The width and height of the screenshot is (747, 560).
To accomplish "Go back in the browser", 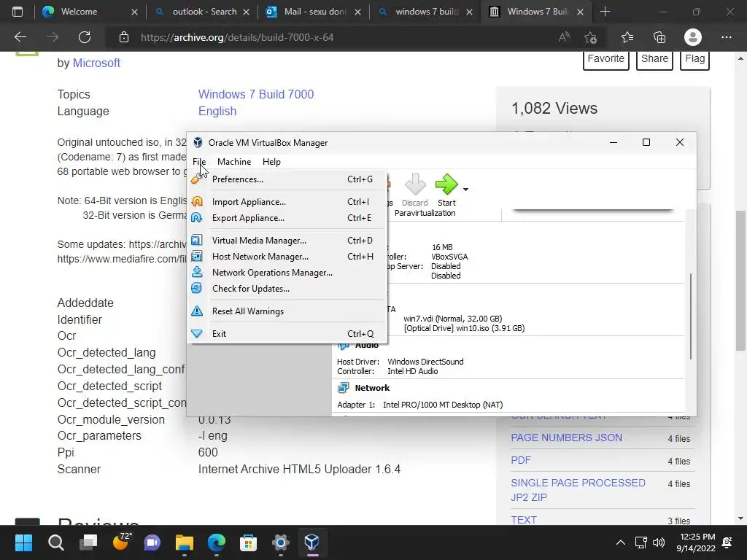I will (20, 38).
